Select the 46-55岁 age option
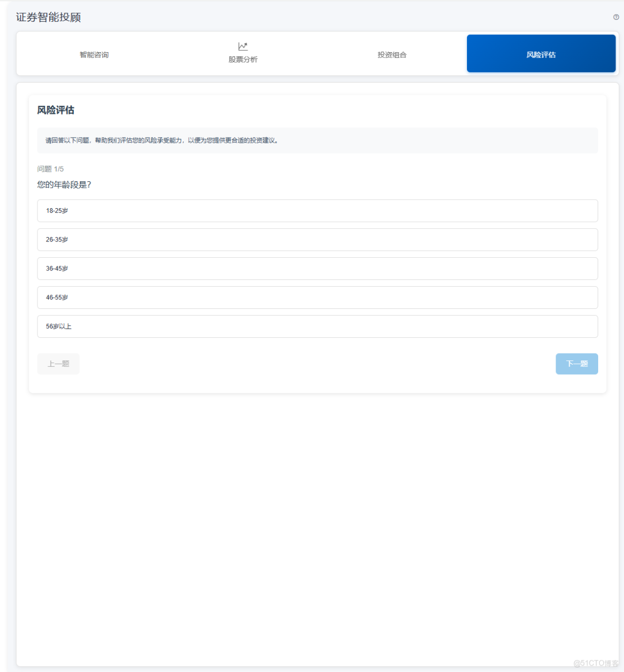Viewport: 624px width, 672px height. click(317, 297)
